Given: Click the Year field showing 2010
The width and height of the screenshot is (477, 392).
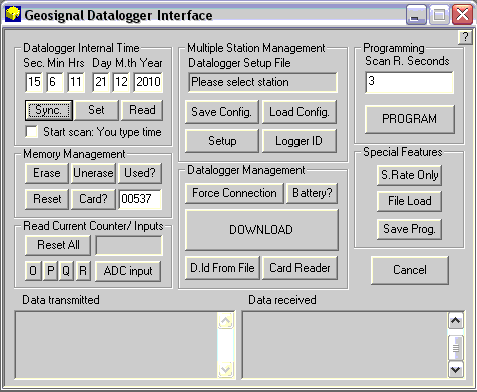Looking at the screenshot, I should 148,82.
